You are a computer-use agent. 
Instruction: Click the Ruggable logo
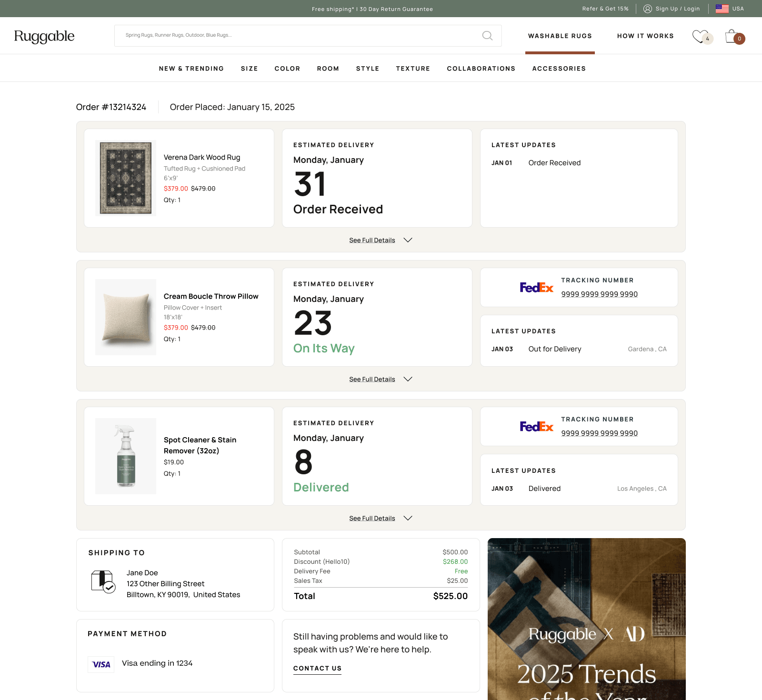click(44, 36)
